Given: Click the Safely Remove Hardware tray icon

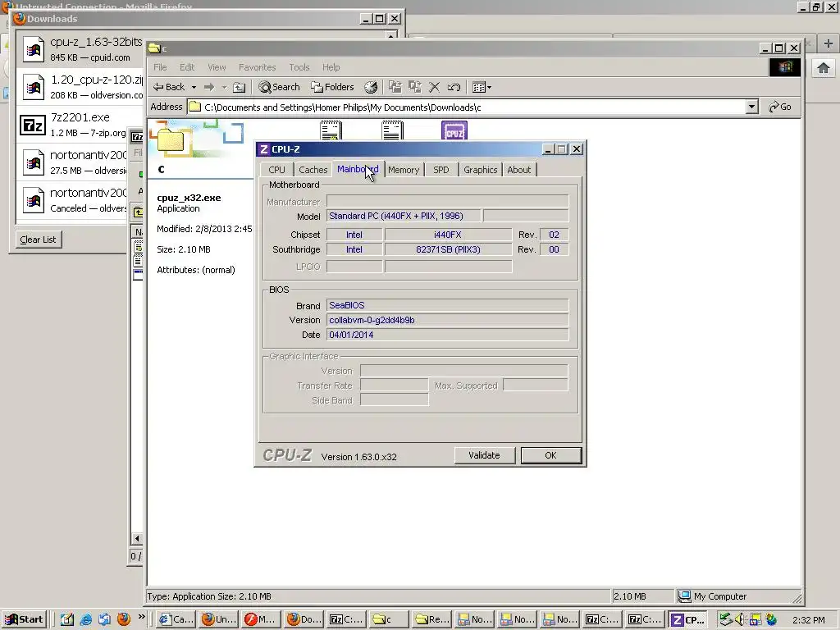Looking at the screenshot, I should tap(725, 619).
